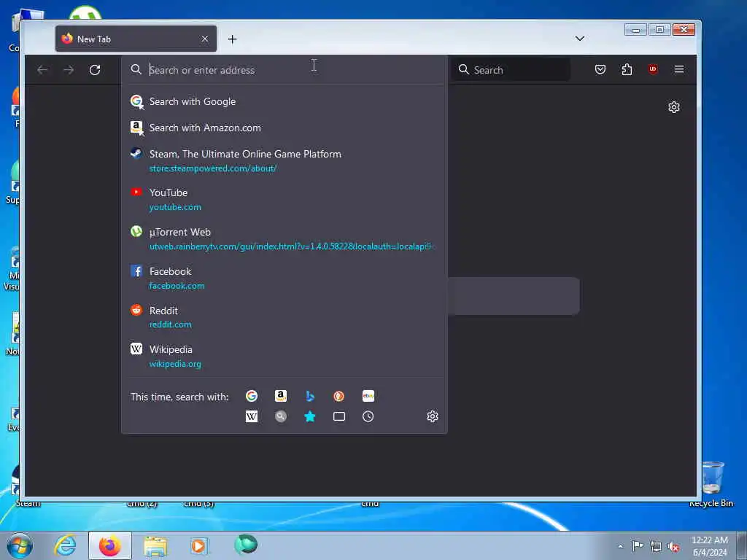Select the gray magnifier search engine icon
747x560 pixels.
(281, 416)
